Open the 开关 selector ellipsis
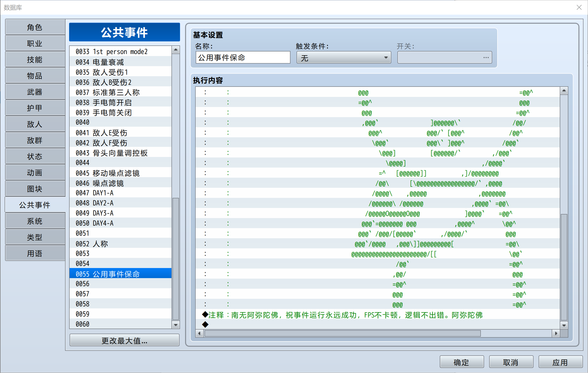Viewport: 588px width, 373px height. tap(486, 58)
